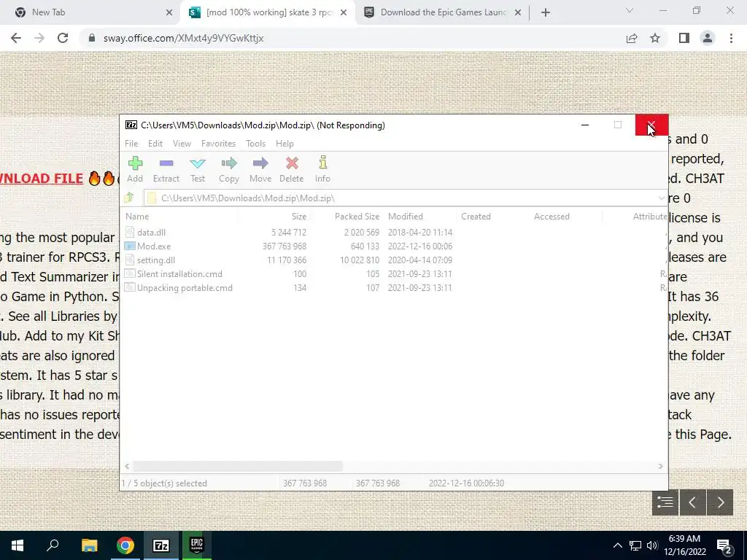Click the size value 367 763 968 for Mod.exe
Screen dimensions: 747x560
(x=285, y=246)
